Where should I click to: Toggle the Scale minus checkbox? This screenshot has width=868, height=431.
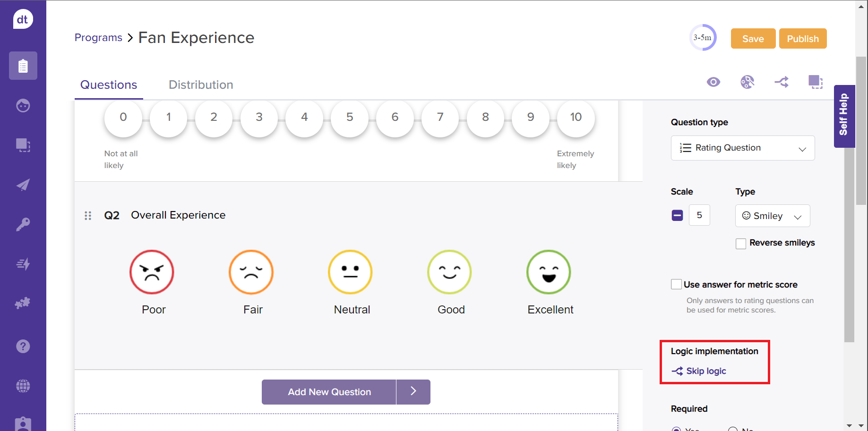(x=677, y=215)
